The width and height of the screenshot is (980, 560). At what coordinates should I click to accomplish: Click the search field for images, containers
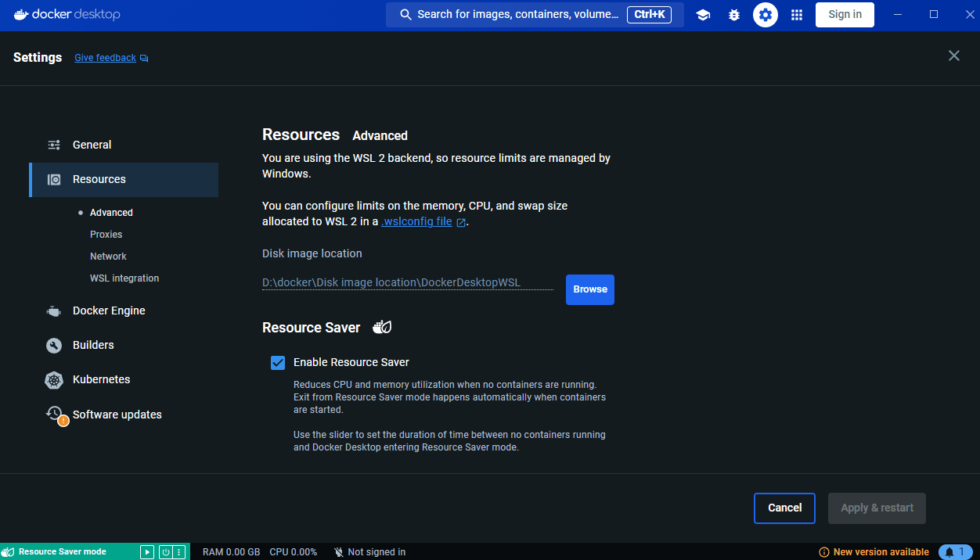point(535,15)
